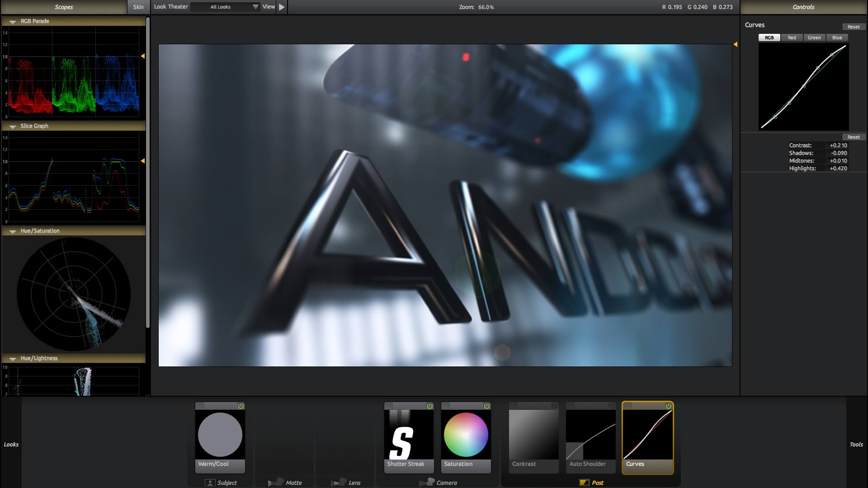
Task: Click the Post section icon
Action: tap(584, 483)
